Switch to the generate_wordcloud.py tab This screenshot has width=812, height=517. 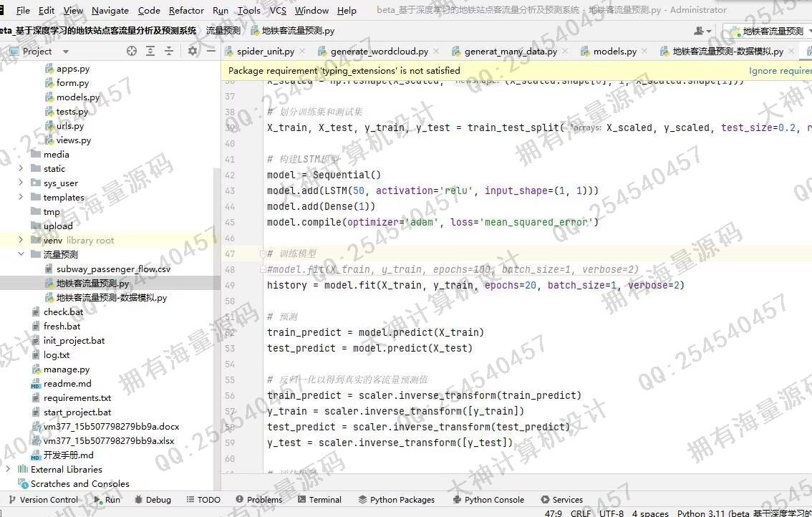coord(379,52)
